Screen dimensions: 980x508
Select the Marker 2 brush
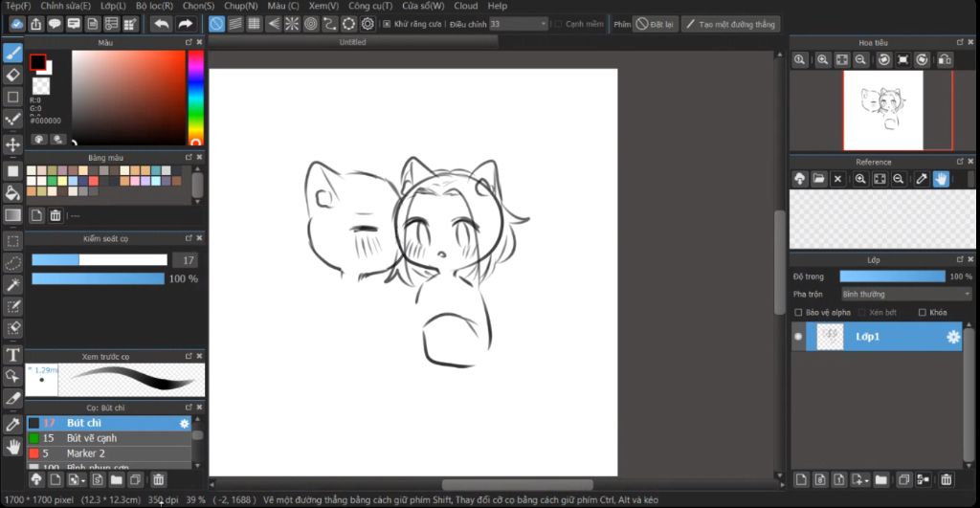point(109,453)
